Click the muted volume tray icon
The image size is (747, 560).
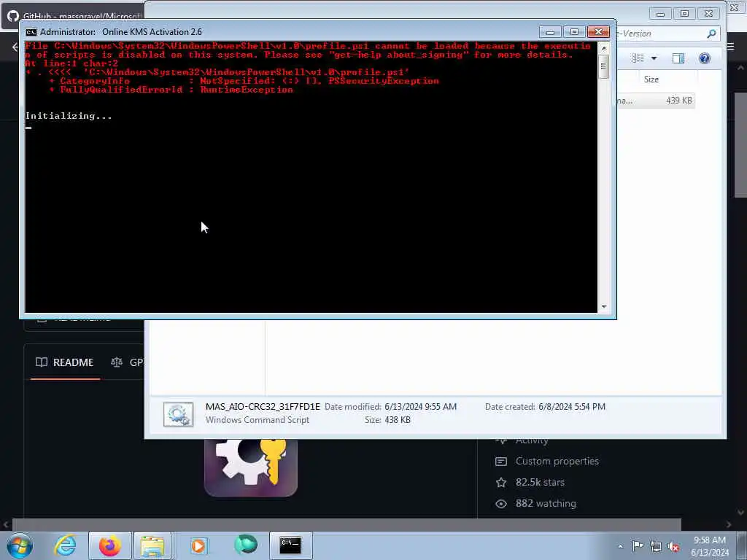[x=673, y=546]
